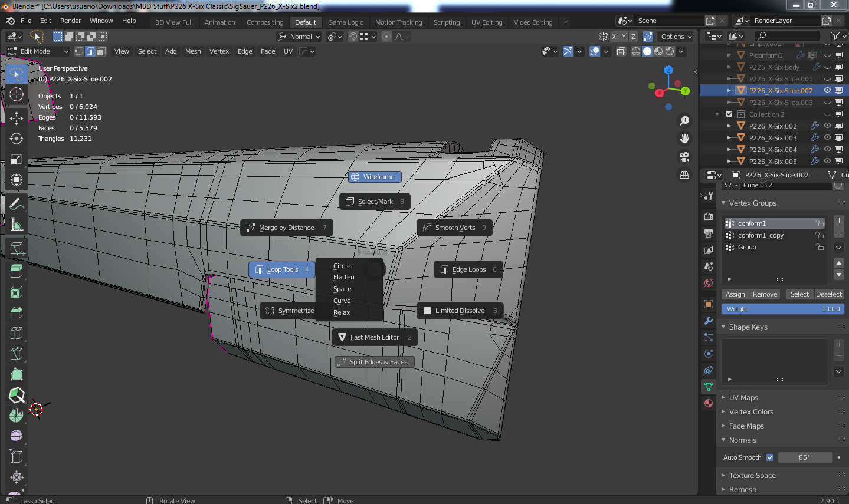Click the pan view hand icon
Screen dimensions: 849x504
(x=684, y=139)
